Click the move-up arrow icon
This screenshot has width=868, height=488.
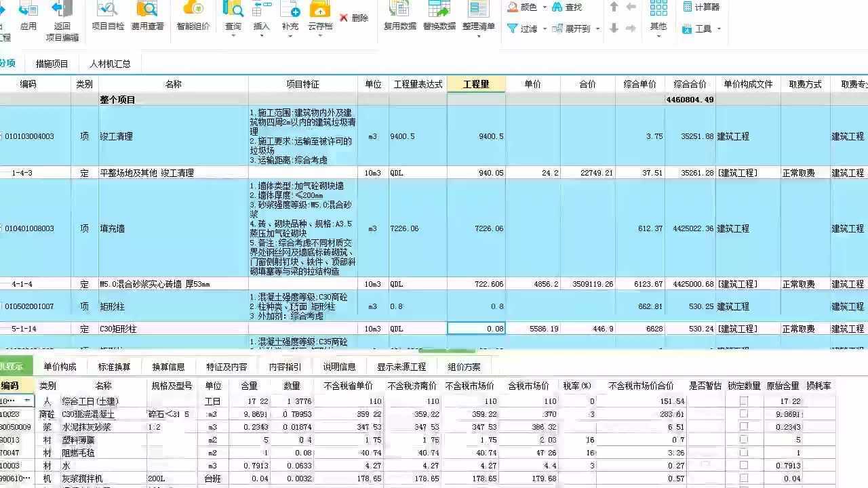tap(614, 7)
